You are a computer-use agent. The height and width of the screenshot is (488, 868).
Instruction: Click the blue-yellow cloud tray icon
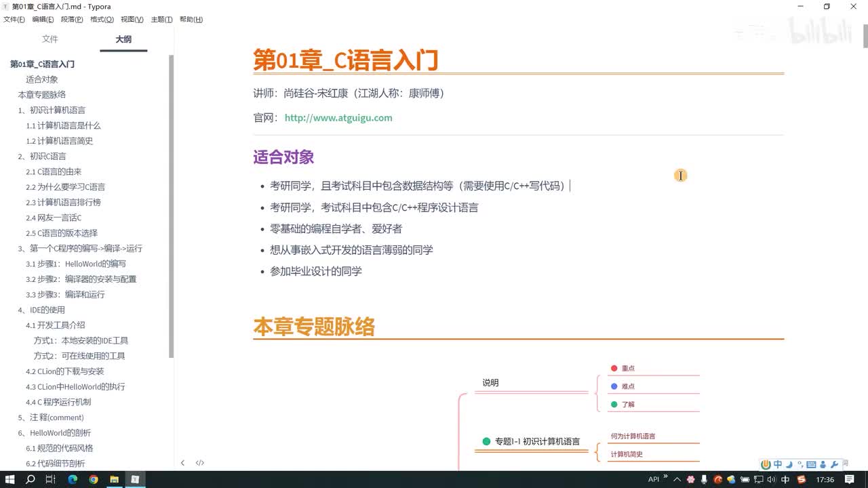732,479
